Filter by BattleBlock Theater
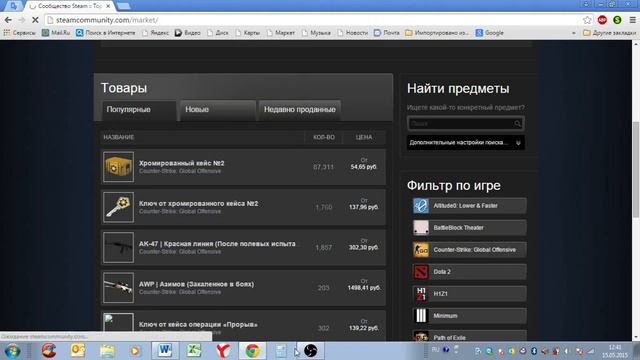640x360 pixels. (x=469, y=228)
